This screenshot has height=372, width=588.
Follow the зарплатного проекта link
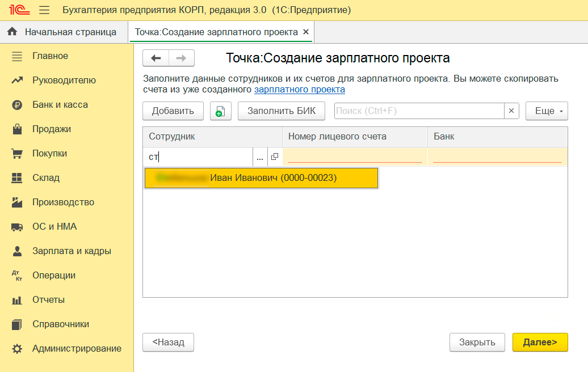click(x=299, y=90)
